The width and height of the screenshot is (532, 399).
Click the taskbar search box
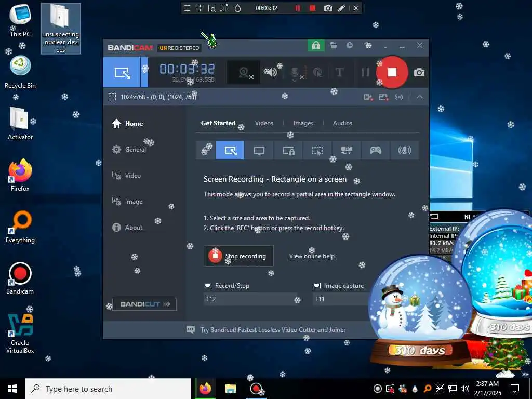[108, 389]
